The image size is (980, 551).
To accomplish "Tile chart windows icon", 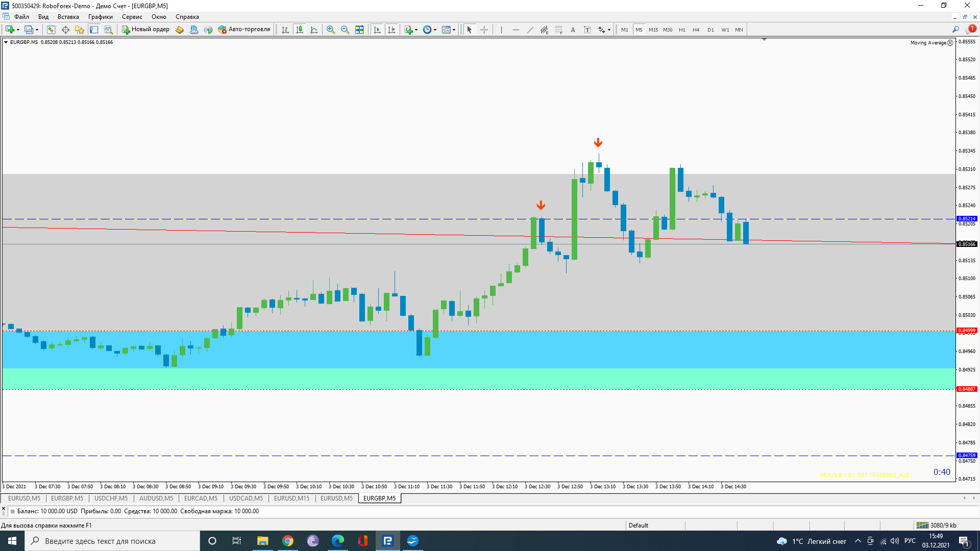I will coord(359,30).
